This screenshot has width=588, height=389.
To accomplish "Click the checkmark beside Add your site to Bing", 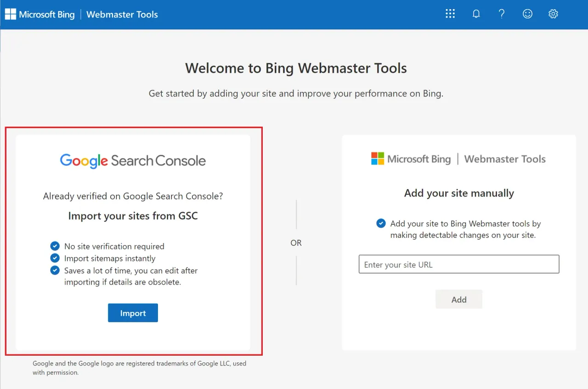I will [381, 223].
